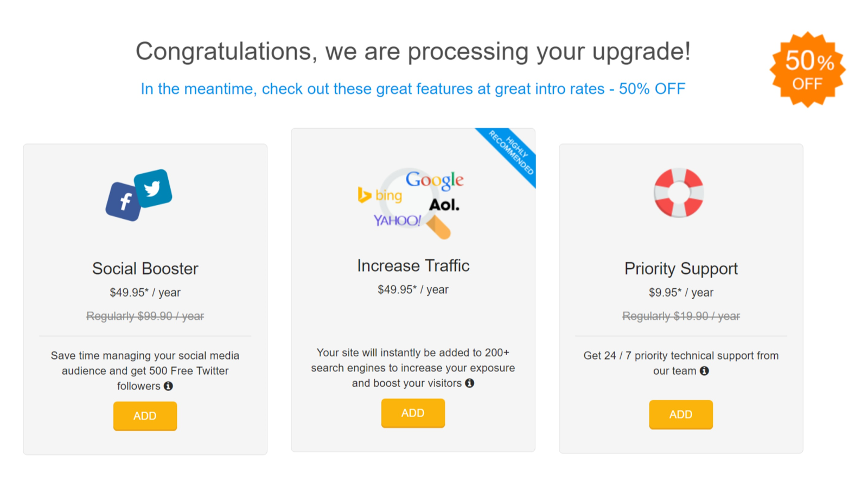Click the Aol. logo
Viewport: 868px width, 492px height.
click(x=444, y=205)
